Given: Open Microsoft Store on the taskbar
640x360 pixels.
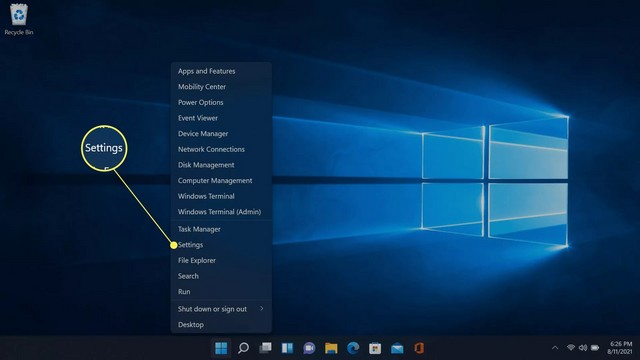Looking at the screenshot, I should click(x=375, y=348).
